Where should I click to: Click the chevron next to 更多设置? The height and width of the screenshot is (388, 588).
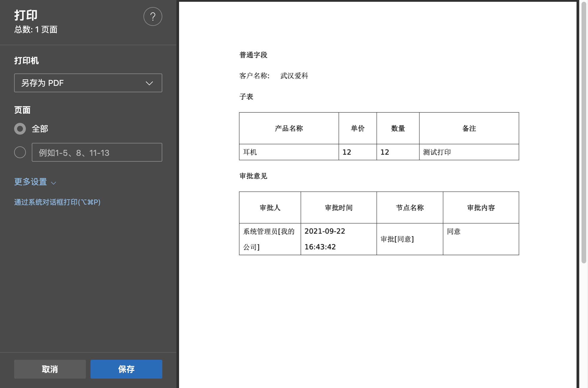tap(54, 183)
